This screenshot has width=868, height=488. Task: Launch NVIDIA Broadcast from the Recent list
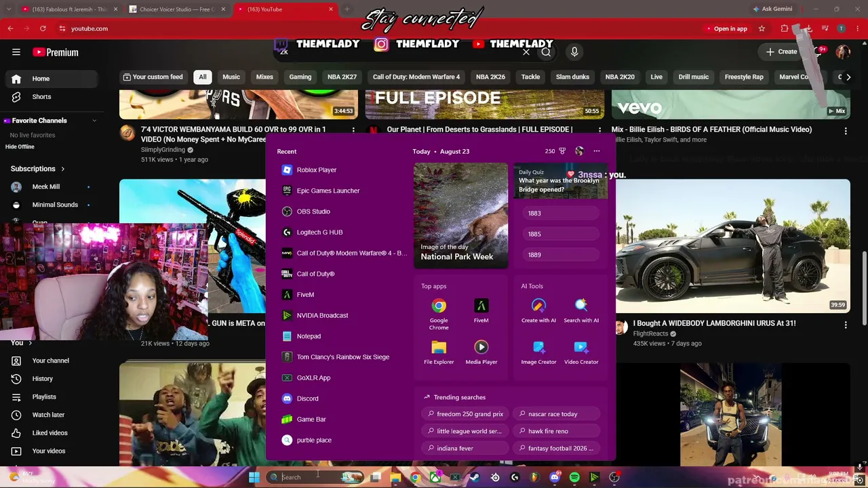pyautogui.click(x=322, y=315)
